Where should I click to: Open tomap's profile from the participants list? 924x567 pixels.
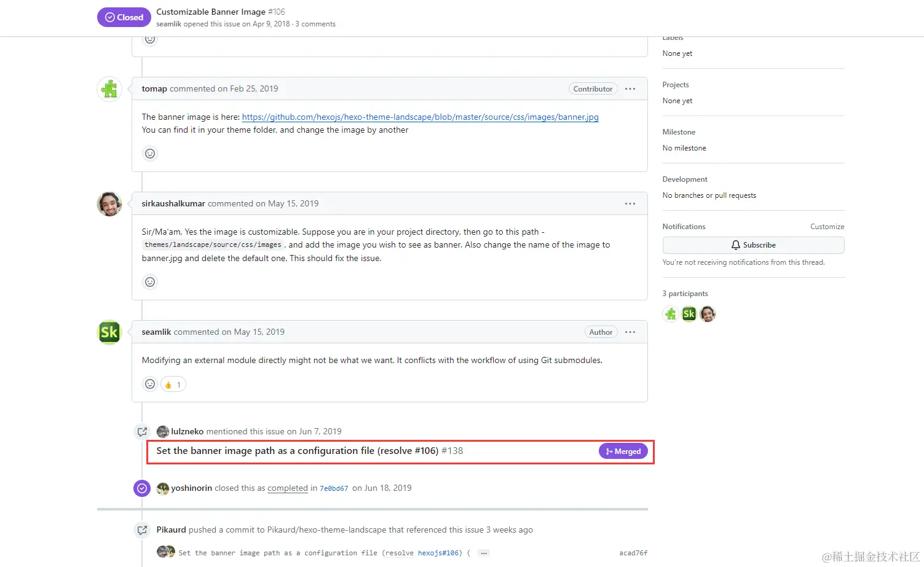[671, 314]
